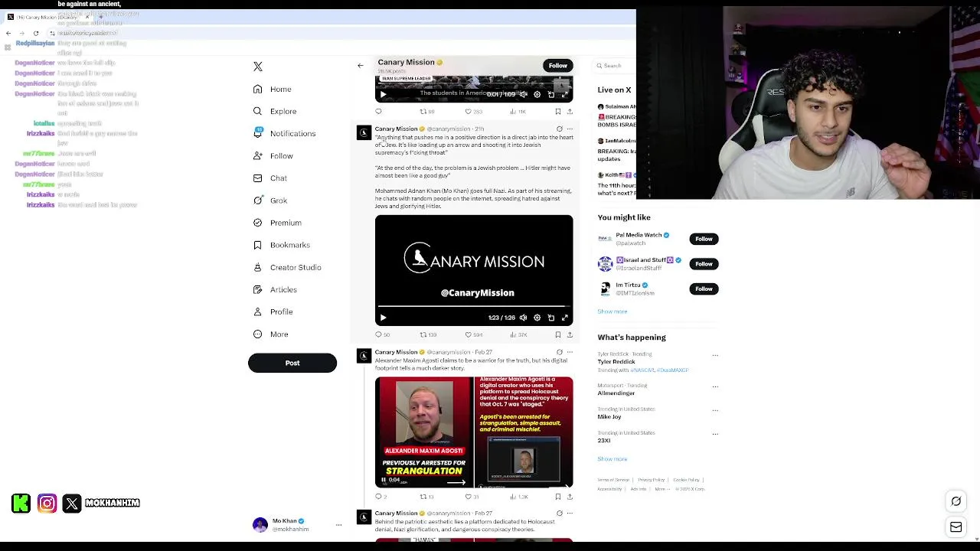980x551 pixels.
Task: Open Grok icon on Agosti post
Action: pos(559,352)
